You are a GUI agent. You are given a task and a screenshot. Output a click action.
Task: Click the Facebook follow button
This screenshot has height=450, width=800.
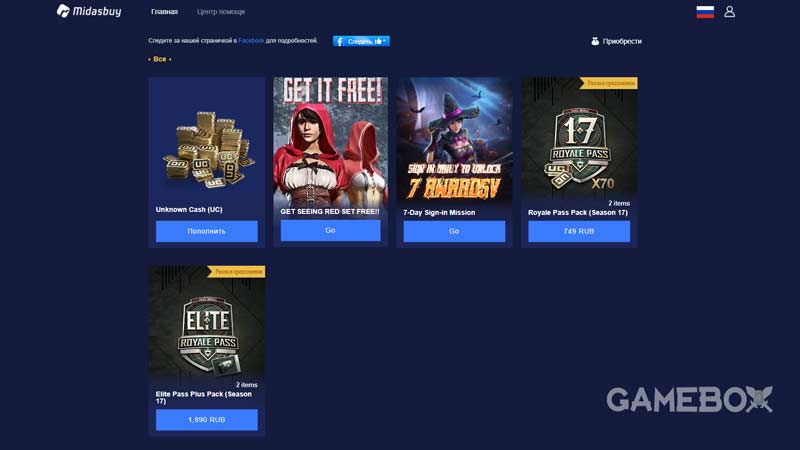point(361,41)
